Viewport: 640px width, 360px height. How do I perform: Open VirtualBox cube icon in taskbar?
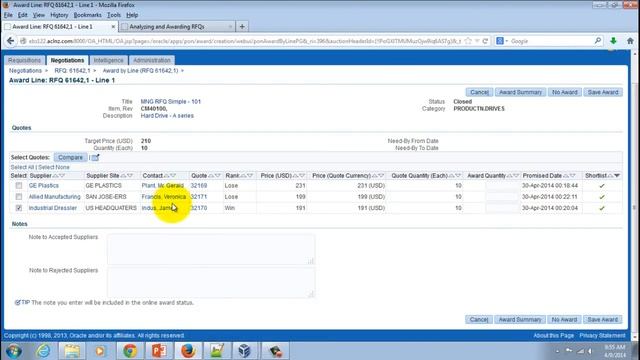[244, 351]
